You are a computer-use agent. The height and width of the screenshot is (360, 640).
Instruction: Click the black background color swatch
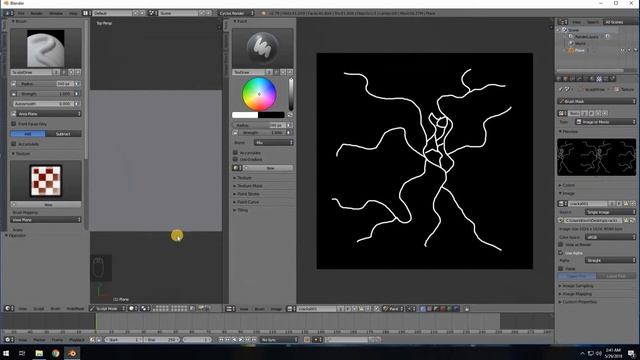(271, 115)
